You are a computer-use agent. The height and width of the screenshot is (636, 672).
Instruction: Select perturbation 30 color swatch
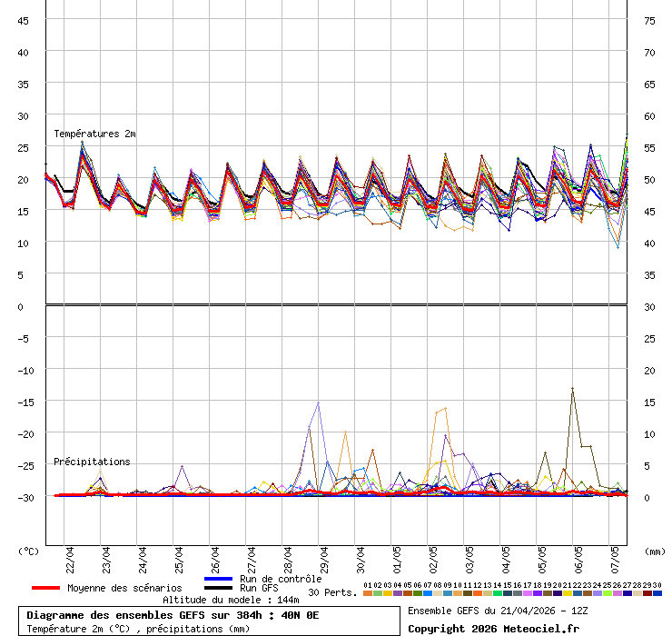(657, 593)
